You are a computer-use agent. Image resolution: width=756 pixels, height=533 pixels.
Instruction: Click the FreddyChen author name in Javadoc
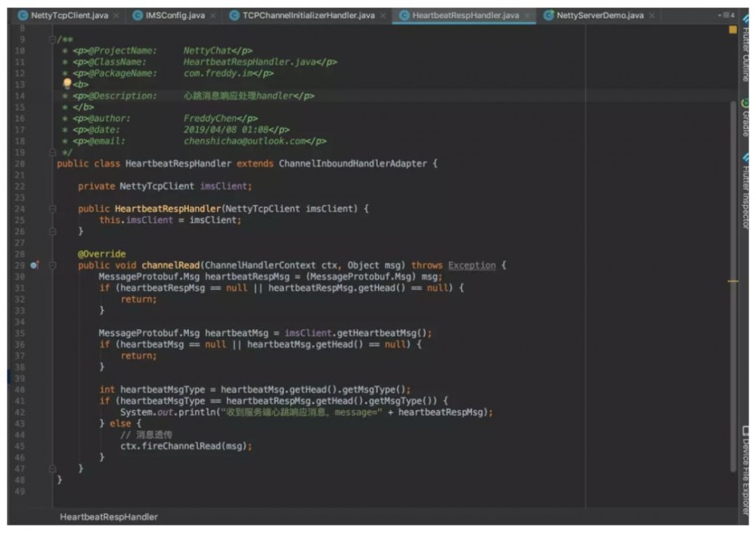point(209,118)
